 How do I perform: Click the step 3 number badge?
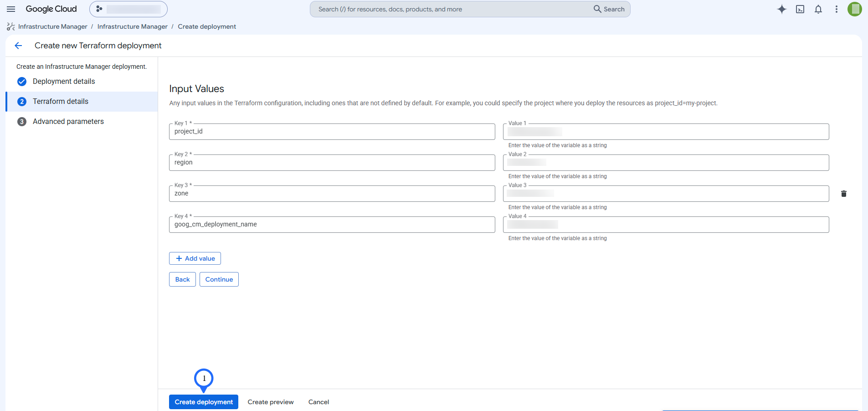22,122
